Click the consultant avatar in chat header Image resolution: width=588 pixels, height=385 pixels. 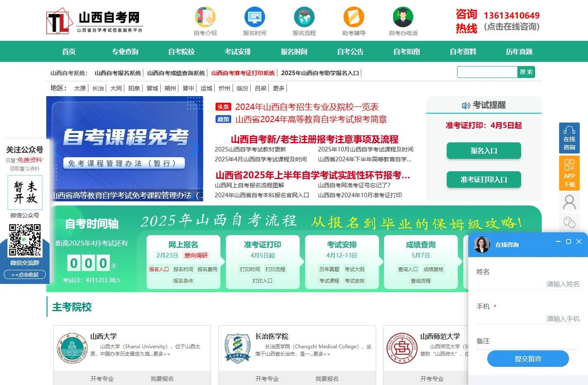tap(482, 245)
